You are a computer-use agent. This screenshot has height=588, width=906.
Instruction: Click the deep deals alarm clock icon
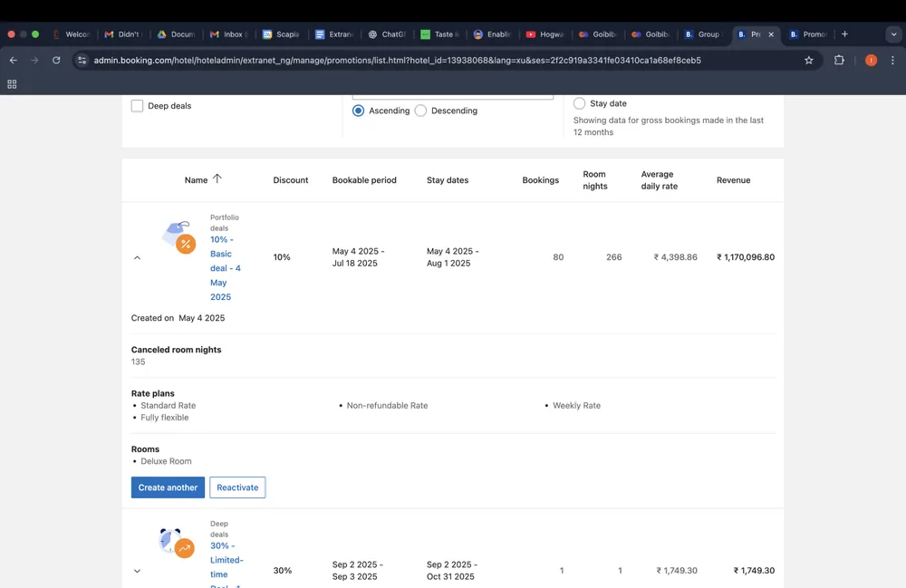pyautogui.click(x=177, y=543)
